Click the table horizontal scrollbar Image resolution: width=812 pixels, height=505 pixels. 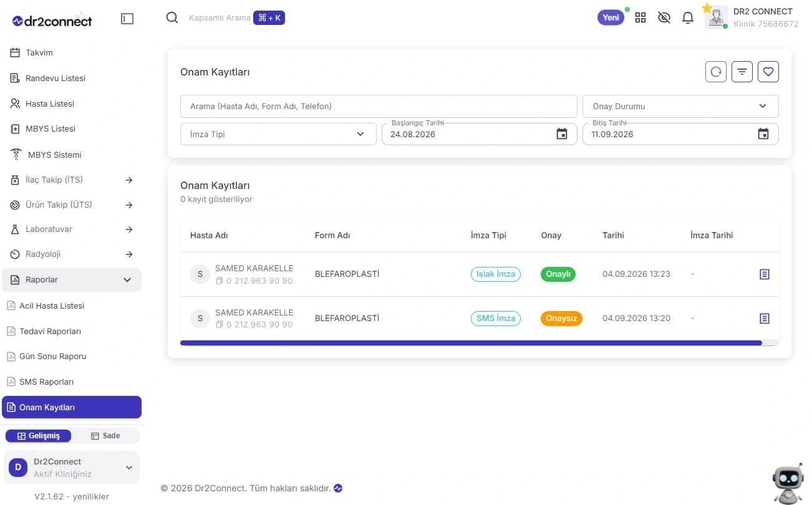(471, 343)
